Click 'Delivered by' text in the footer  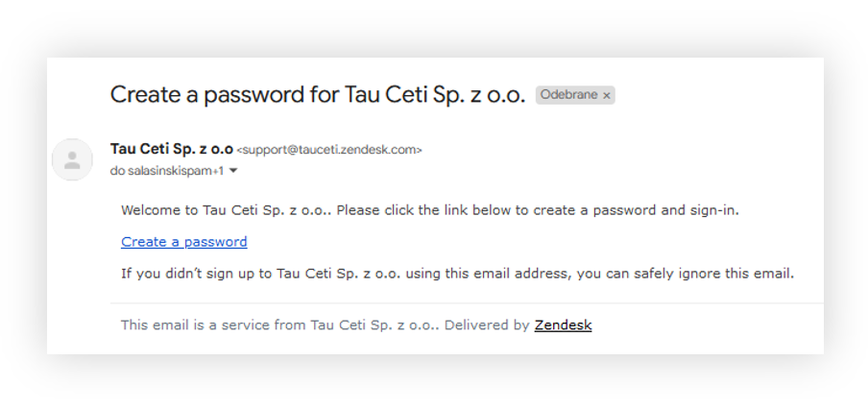(x=487, y=325)
